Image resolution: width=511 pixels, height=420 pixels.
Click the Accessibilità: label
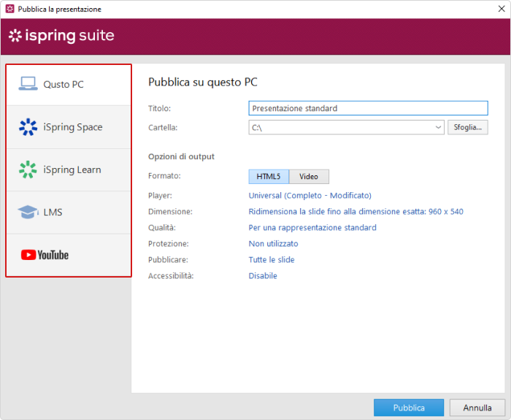(x=171, y=275)
